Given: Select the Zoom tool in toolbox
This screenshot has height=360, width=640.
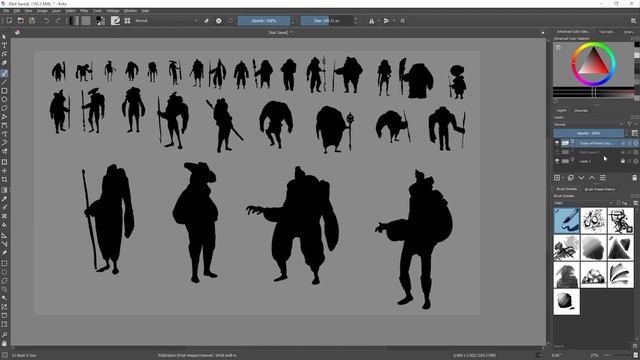Looking at the screenshot, I should click(4, 335).
